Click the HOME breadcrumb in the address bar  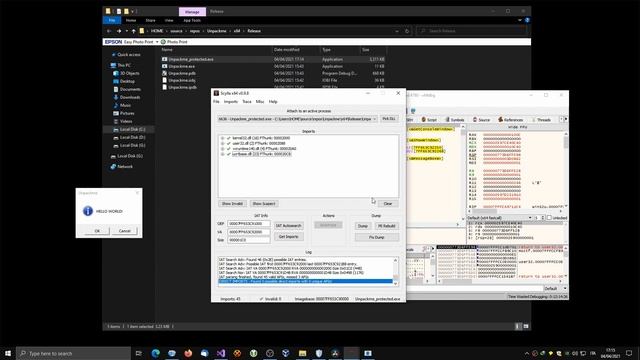pos(157,31)
